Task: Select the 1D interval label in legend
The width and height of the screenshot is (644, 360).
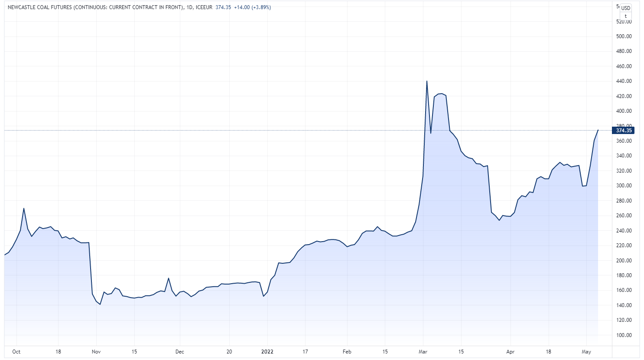Action: [x=190, y=7]
